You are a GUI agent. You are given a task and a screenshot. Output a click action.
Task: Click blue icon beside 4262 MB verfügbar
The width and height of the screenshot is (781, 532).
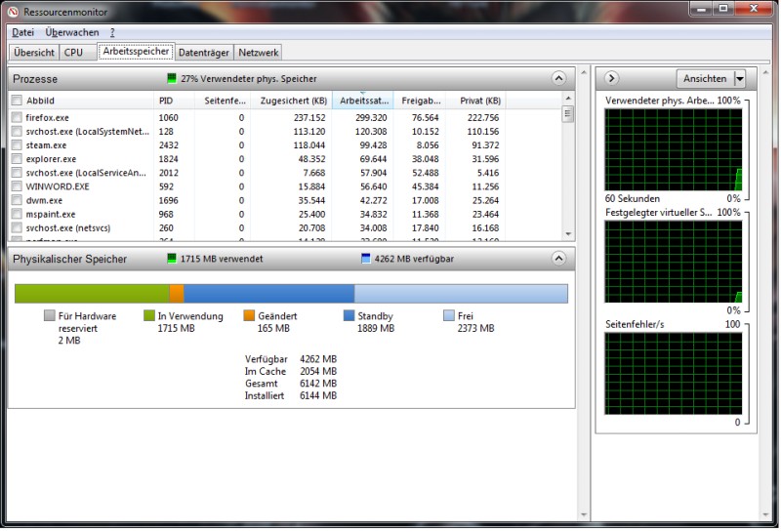[x=366, y=259]
